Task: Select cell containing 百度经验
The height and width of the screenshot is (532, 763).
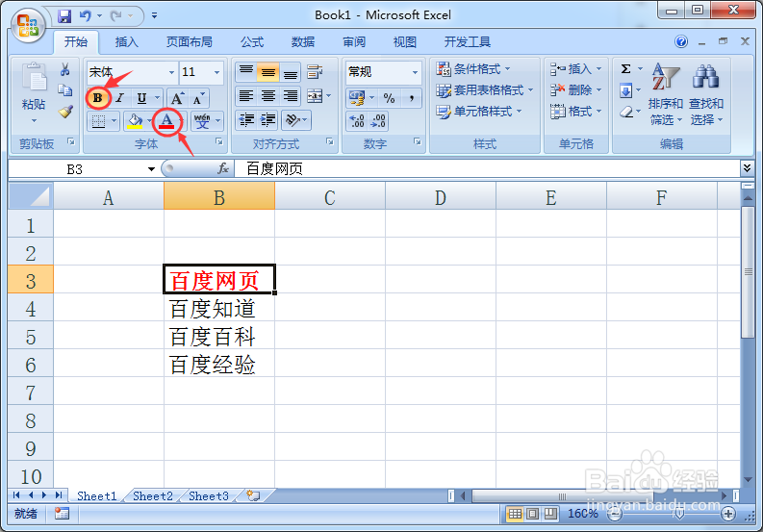Action: [x=219, y=364]
